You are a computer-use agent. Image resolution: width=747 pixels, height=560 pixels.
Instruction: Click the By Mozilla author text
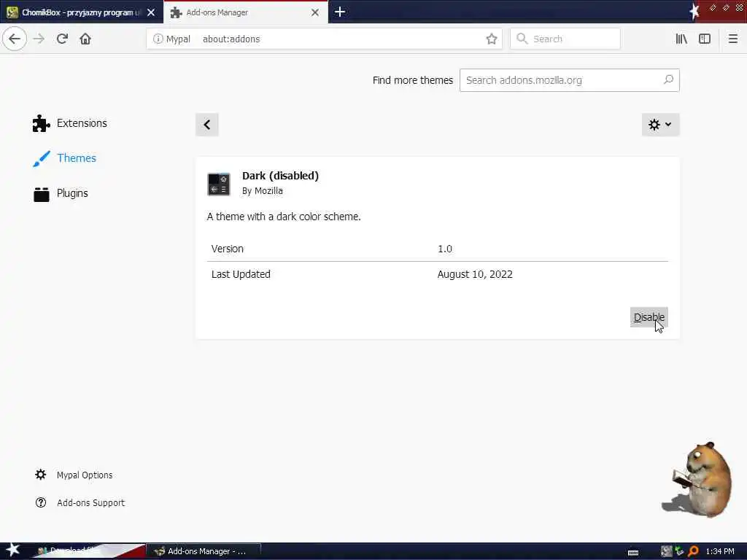coord(262,191)
